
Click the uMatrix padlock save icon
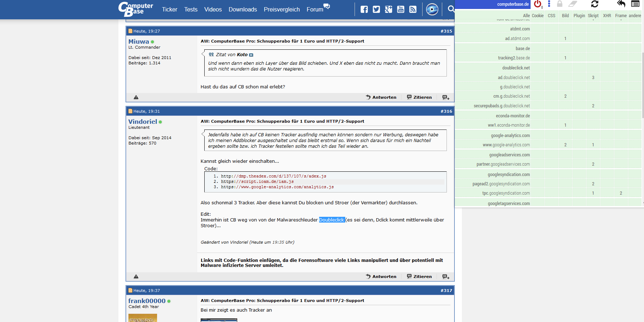coord(560,4)
